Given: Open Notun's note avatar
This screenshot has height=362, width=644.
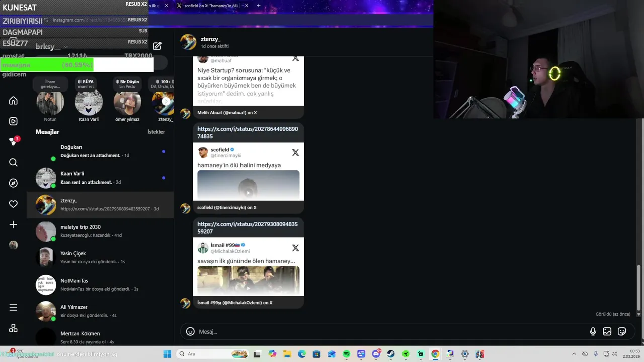Looking at the screenshot, I should (x=50, y=102).
